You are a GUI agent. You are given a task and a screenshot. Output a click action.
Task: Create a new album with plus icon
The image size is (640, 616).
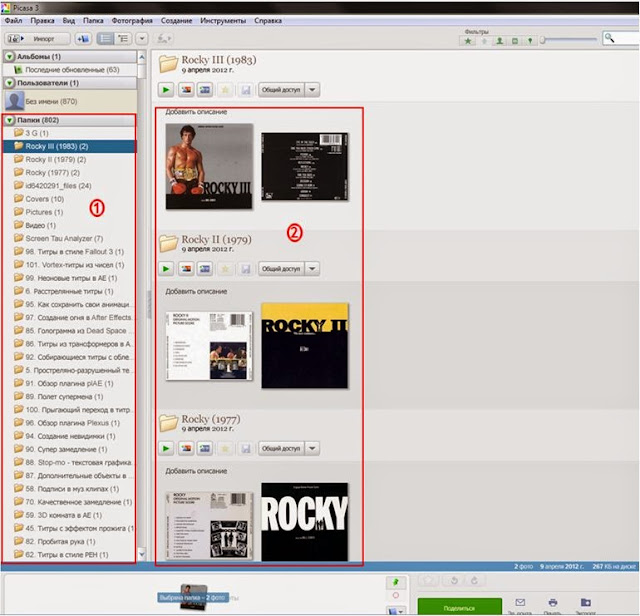click(x=83, y=39)
